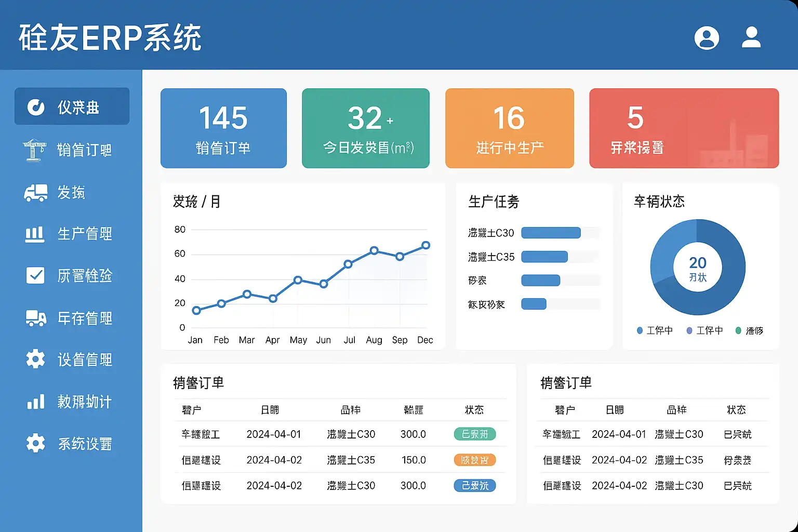Open the blue 145 sales orders card
798x532 pixels.
tap(223, 128)
